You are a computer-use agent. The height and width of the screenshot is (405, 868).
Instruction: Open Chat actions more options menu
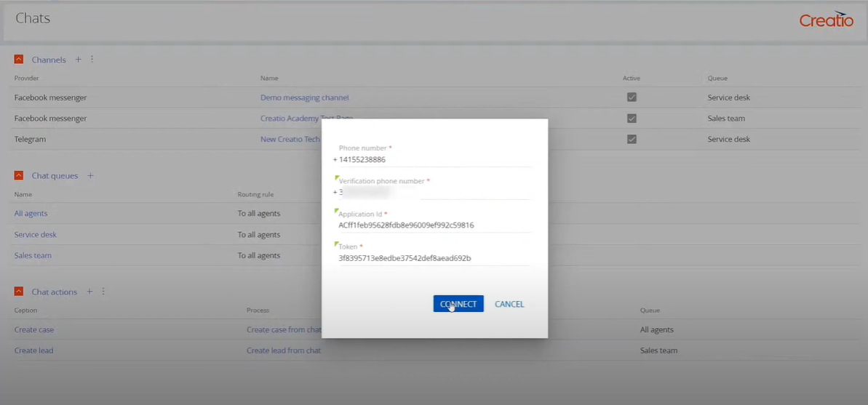click(x=103, y=292)
